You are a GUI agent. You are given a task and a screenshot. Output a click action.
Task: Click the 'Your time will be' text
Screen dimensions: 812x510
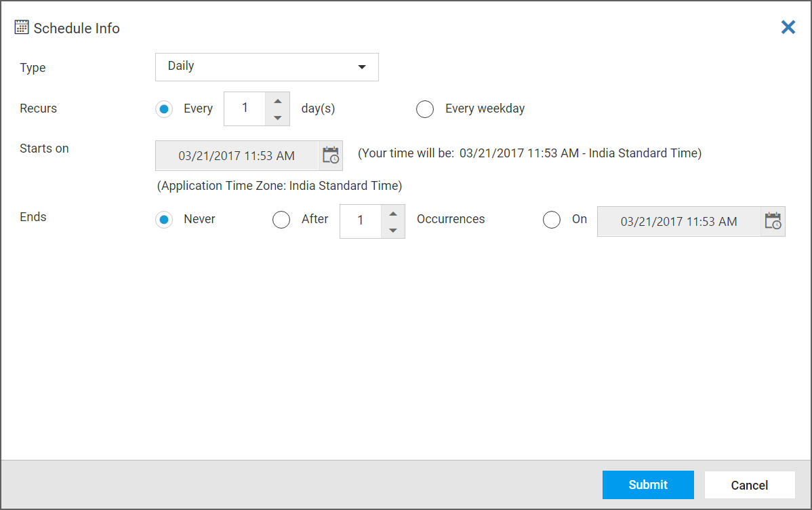click(x=530, y=153)
